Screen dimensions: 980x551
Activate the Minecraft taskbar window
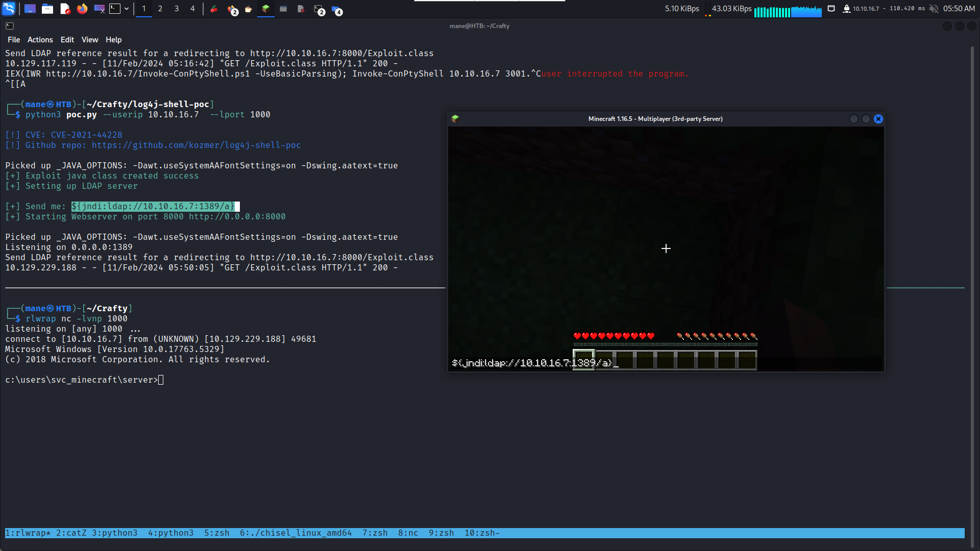[x=266, y=9]
